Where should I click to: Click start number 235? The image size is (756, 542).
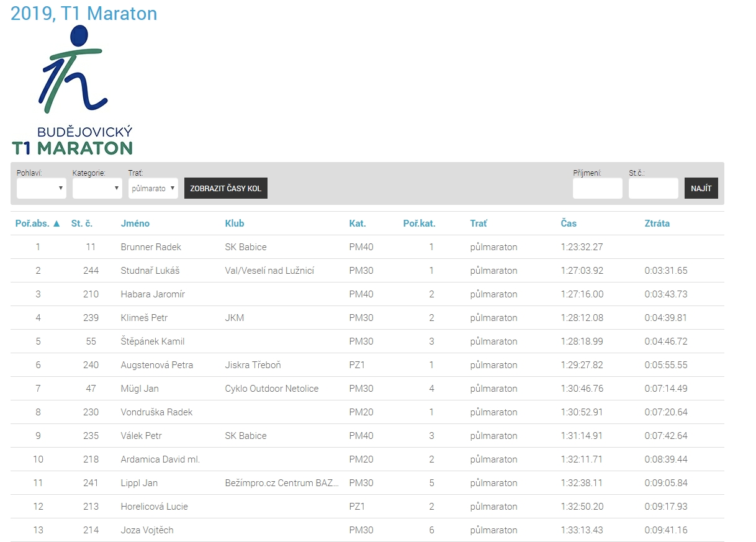pos(91,436)
